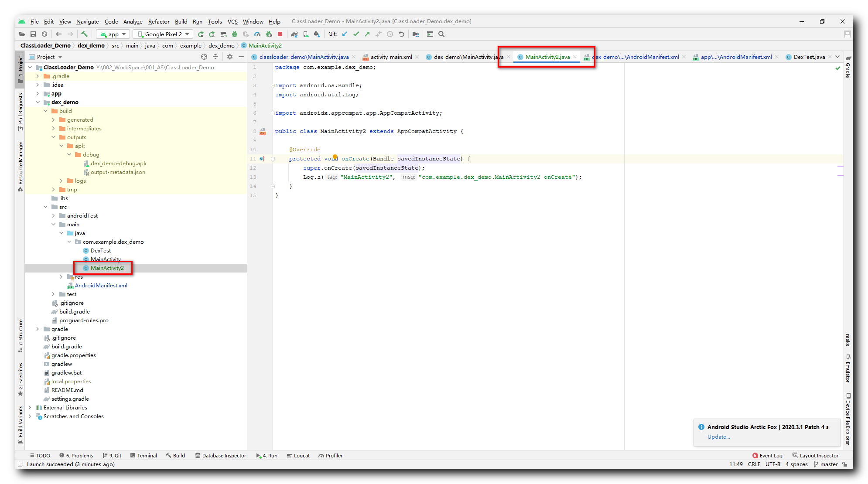Expand the res folder

pyautogui.click(x=61, y=277)
